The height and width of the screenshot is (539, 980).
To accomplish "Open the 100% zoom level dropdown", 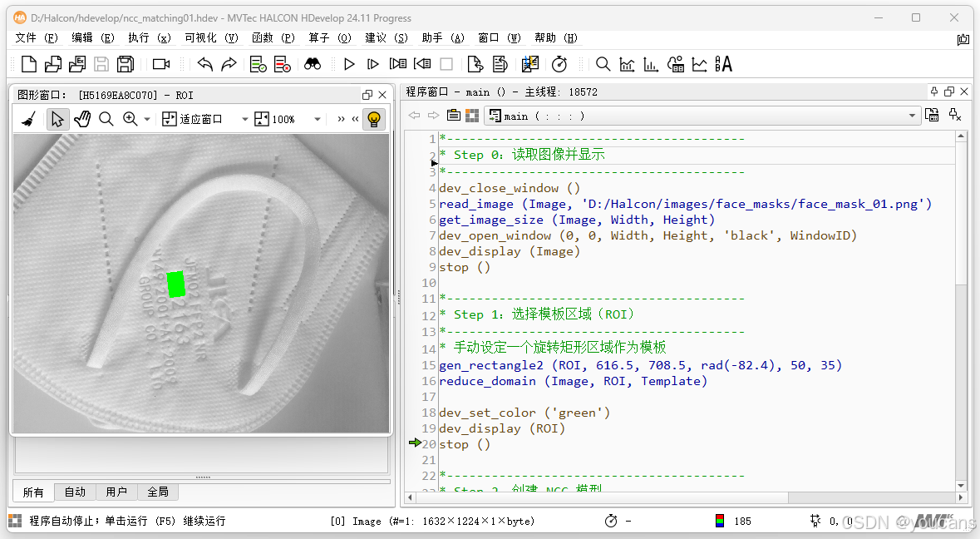I will point(318,119).
